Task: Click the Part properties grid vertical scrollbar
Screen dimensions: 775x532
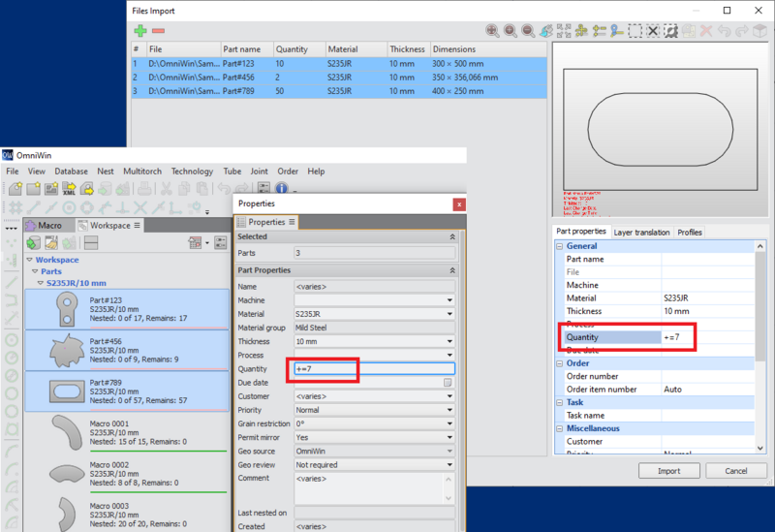Action: click(x=760, y=347)
